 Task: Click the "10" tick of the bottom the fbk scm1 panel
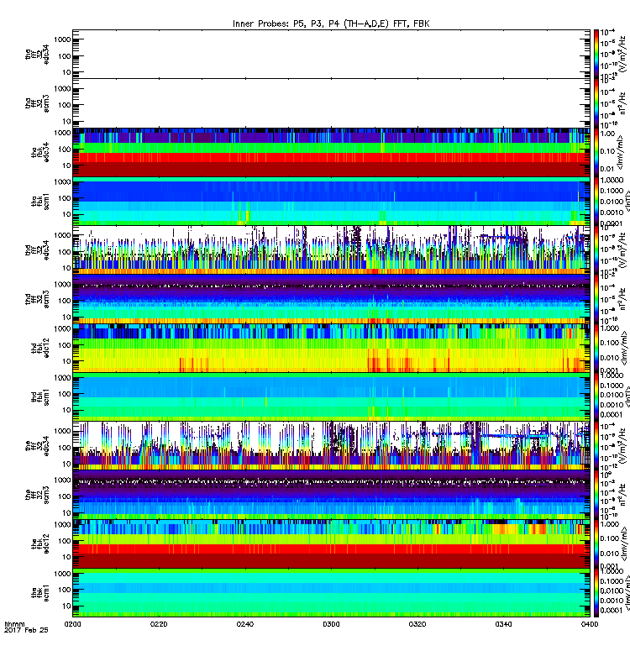66,606
